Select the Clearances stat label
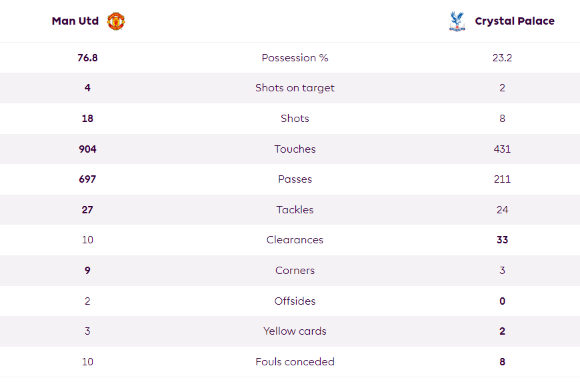Image resolution: width=580 pixels, height=392 pixels. [295, 239]
